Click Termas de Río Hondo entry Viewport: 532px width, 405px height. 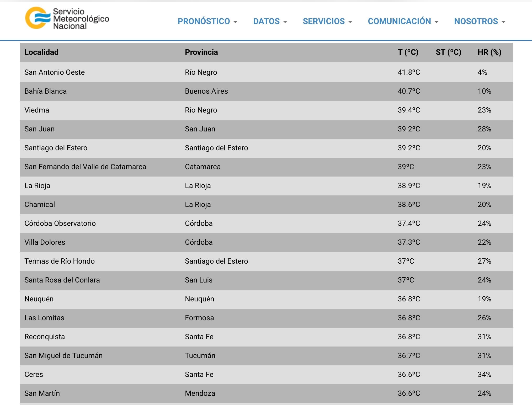(59, 261)
